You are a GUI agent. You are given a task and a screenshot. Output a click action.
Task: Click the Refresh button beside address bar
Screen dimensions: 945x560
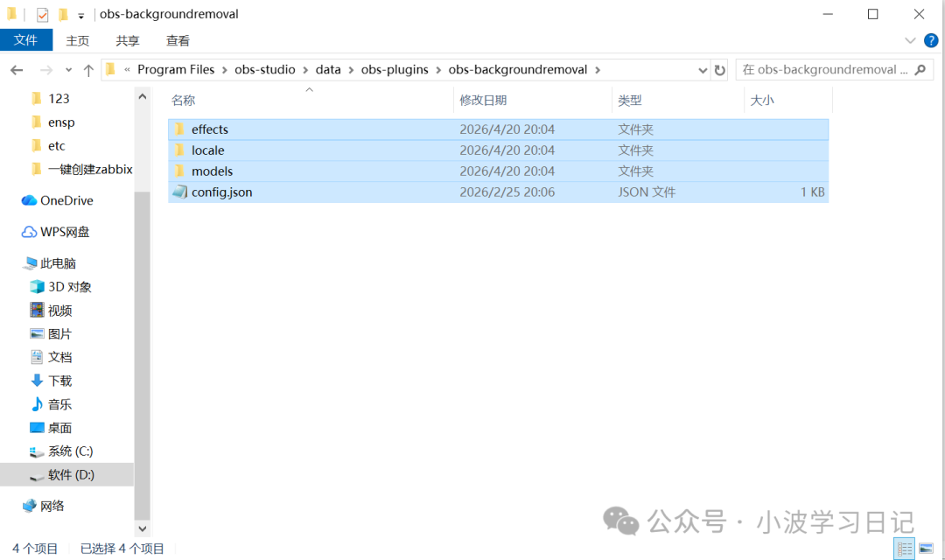[x=720, y=70]
